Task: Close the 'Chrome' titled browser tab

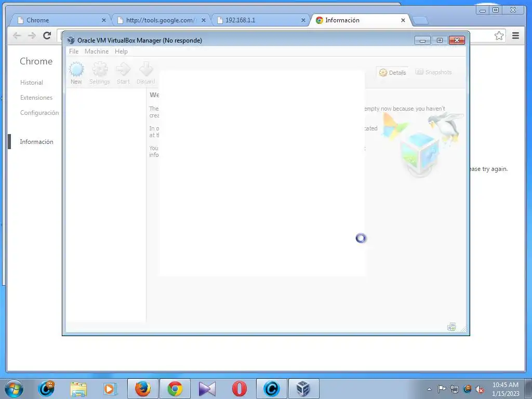Action: tap(104, 20)
